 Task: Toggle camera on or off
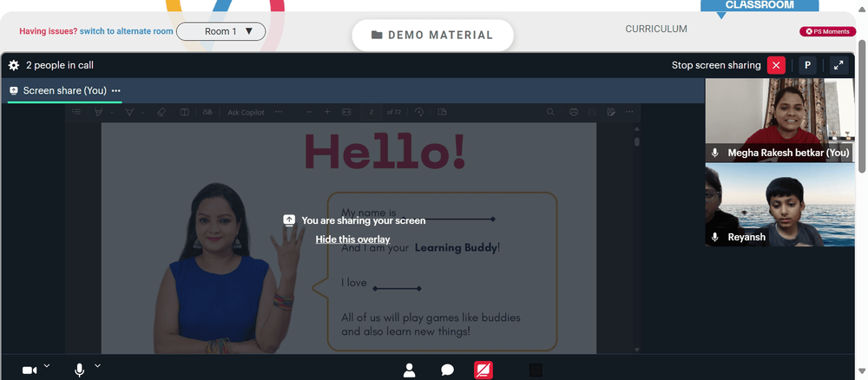pyautogui.click(x=30, y=370)
